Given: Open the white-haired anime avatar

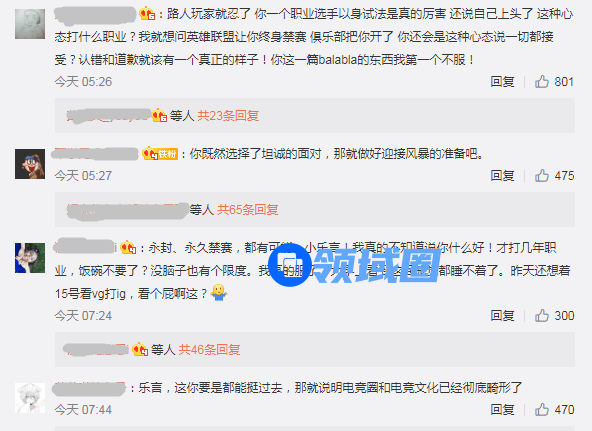Looking at the screenshot, I should point(30,398).
